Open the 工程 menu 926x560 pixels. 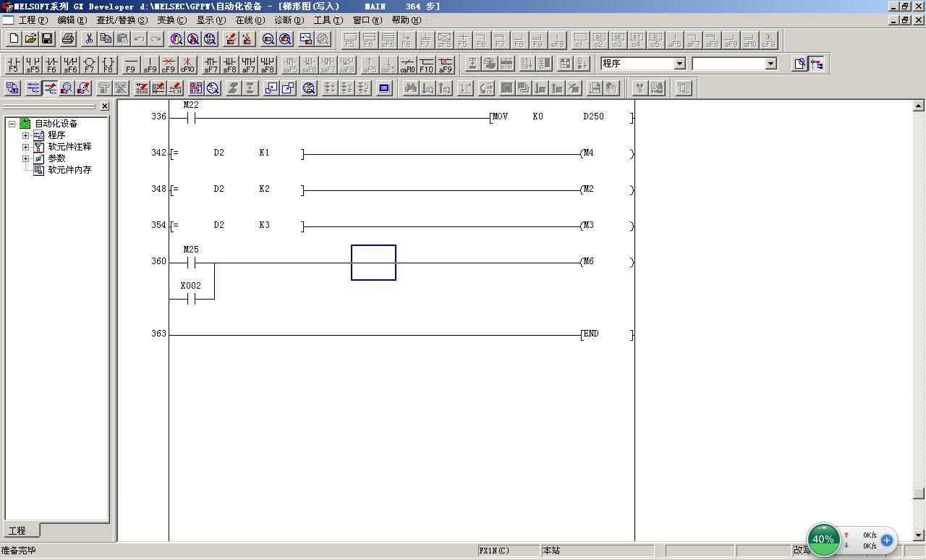[33, 20]
